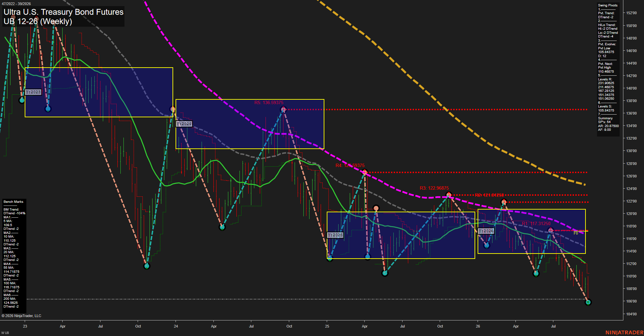Click the 55 MA: label

point(9,268)
